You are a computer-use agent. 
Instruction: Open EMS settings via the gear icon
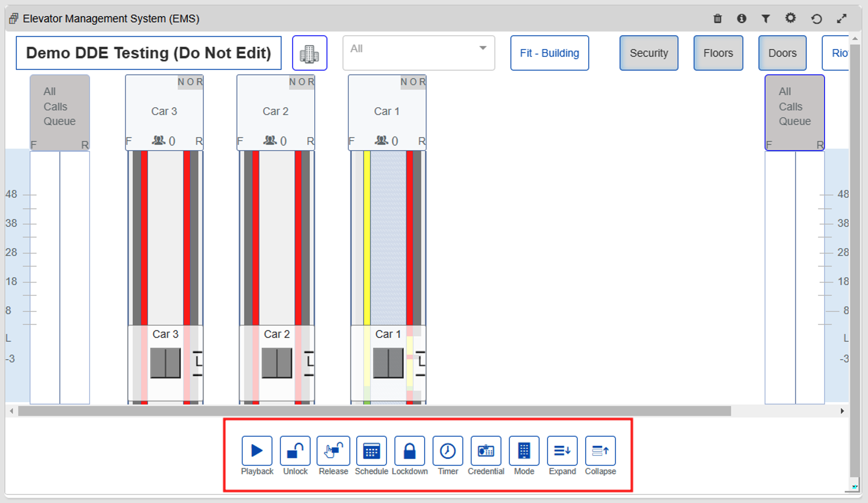[x=791, y=18]
